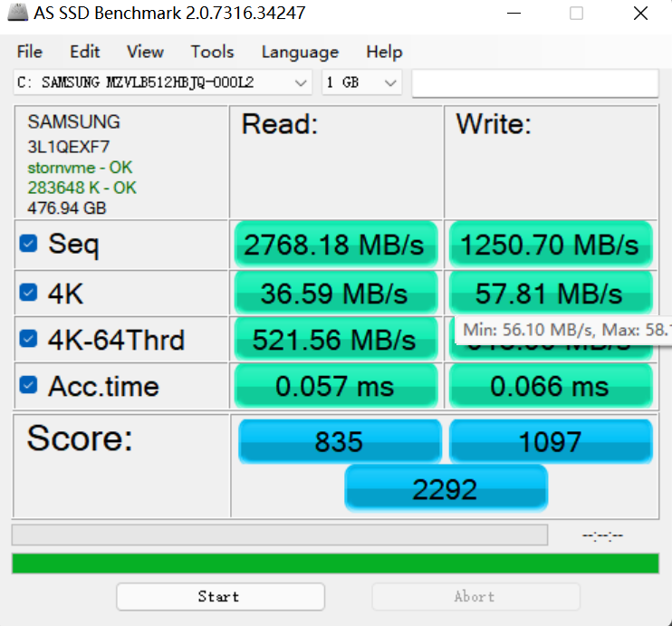The width and height of the screenshot is (672, 626).
Task: Click the Score: label
Action: 80,438
